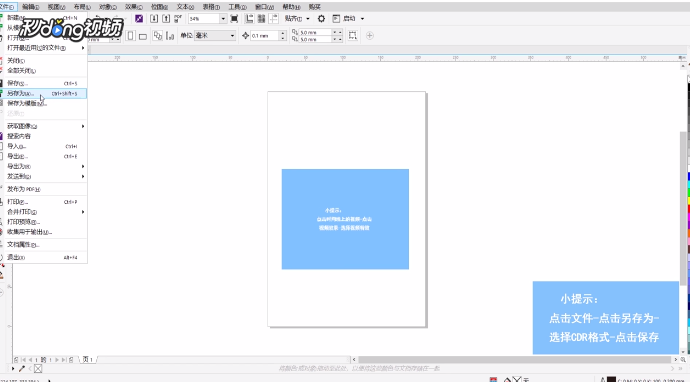Click the horizontal scrollbar track
Image resolution: width=690 pixels, height=382 pixels.
515,360
